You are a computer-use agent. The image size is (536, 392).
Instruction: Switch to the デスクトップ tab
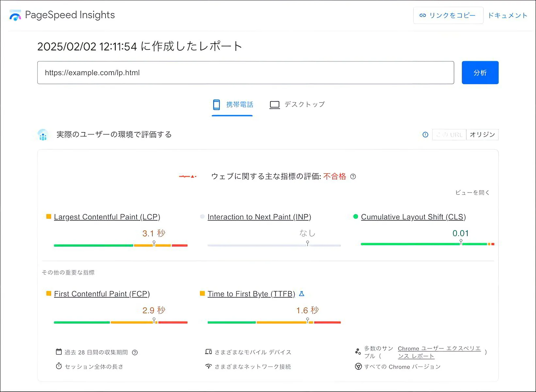coord(297,105)
